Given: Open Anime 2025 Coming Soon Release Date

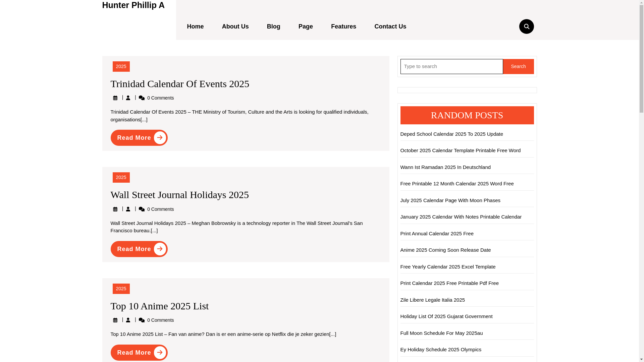Looking at the screenshot, I should 445,250.
